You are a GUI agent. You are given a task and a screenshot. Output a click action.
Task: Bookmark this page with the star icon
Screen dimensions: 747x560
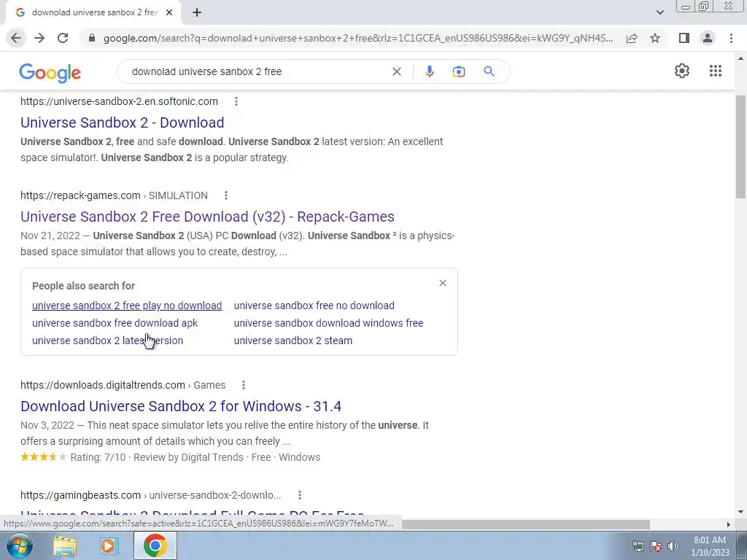655,38
